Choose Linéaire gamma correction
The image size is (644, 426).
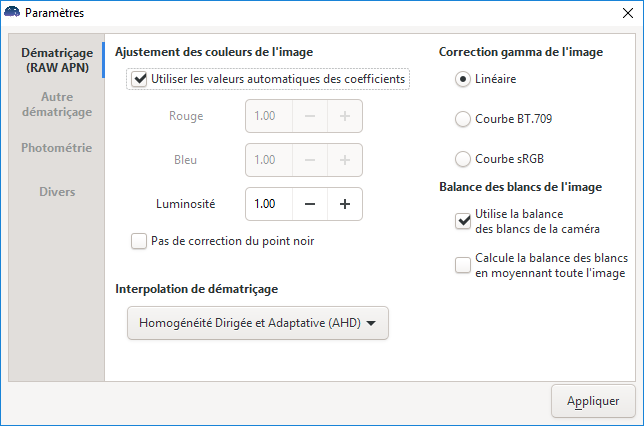pyautogui.click(x=463, y=78)
